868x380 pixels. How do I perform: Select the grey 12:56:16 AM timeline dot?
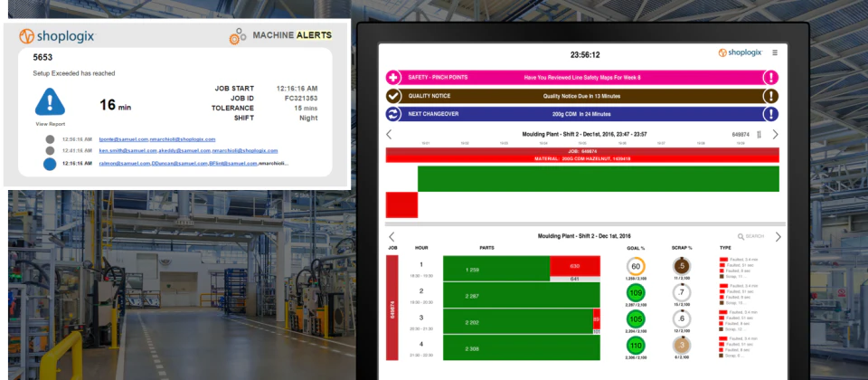click(50, 139)
